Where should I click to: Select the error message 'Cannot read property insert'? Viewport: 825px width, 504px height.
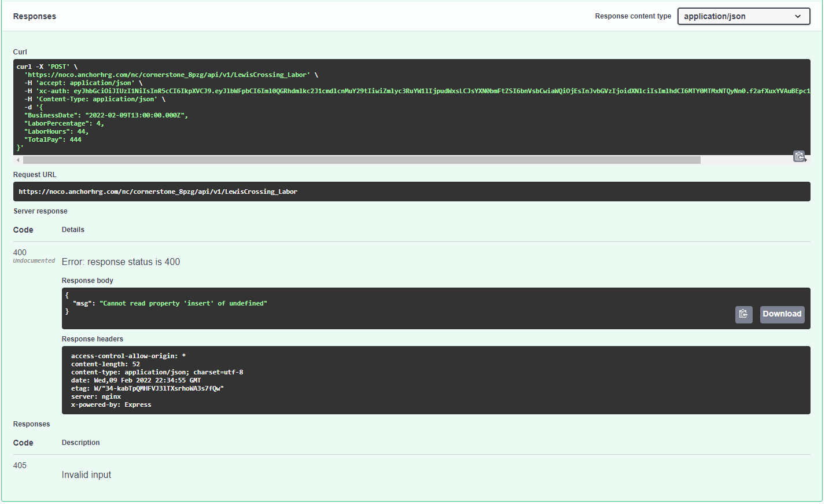point(183,303)
